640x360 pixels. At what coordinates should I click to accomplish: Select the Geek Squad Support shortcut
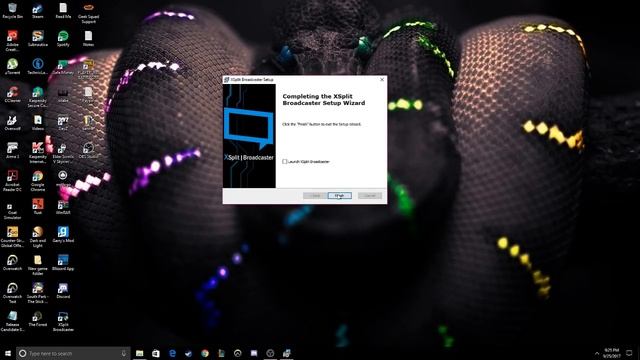[x=88, y=12]
